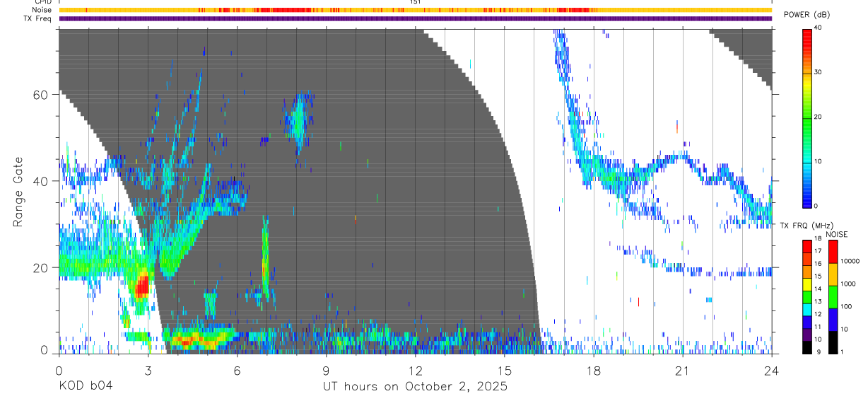Click the red high-power echo near 3 UT

click(x=142, y=286)
